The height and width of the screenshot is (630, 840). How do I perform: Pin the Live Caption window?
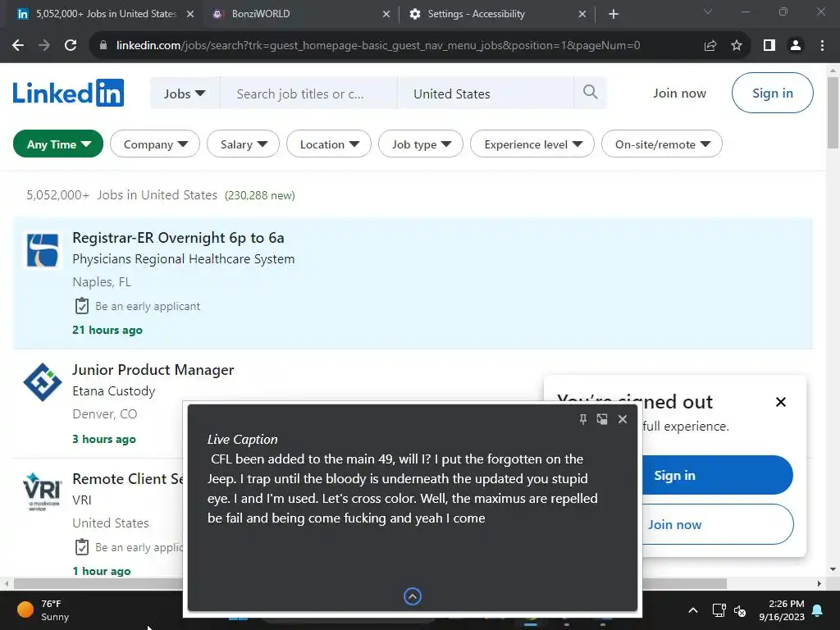[583, 419]
